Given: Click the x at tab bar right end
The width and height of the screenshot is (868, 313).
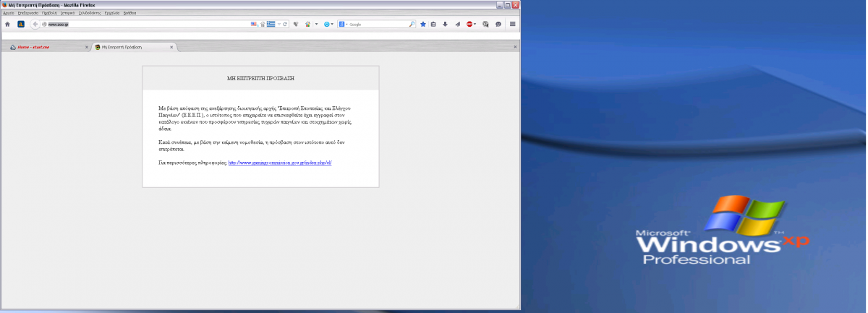Looking at the screenshot, I should point(515,47).
